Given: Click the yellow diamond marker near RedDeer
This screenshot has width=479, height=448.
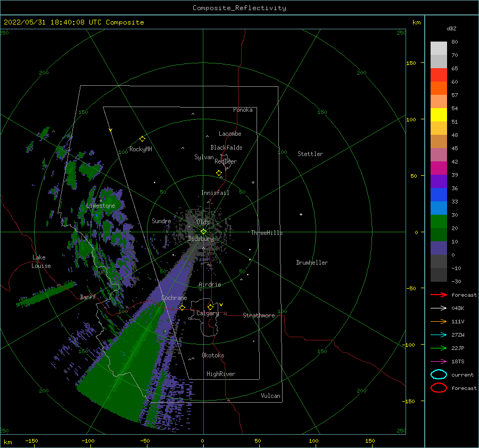Looking at the screenshot, I should click(x=219, y=173).
